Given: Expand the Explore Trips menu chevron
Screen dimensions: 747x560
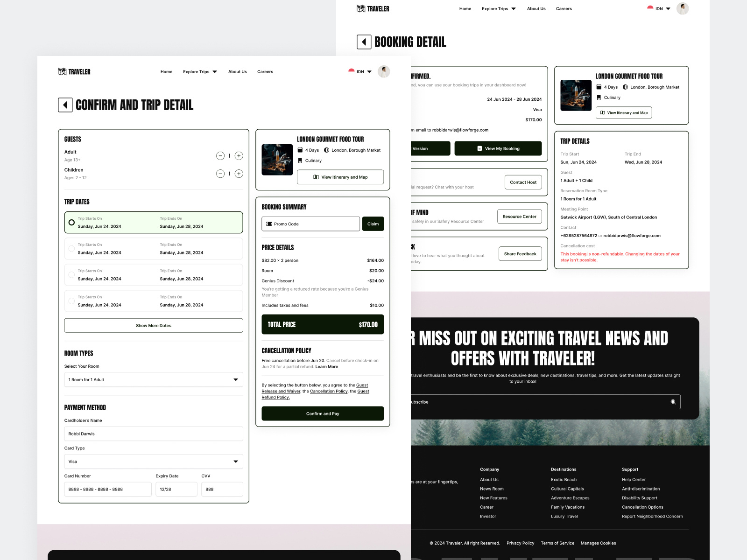Looking at the screenshot, I should click(x=215, y=71).
